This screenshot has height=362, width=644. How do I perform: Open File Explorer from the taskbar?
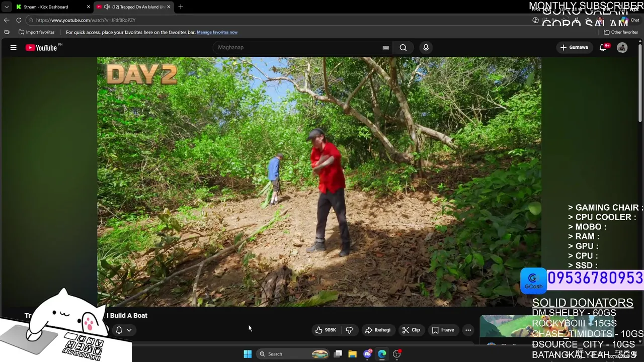pyautogui.click(x=353, y=354)
